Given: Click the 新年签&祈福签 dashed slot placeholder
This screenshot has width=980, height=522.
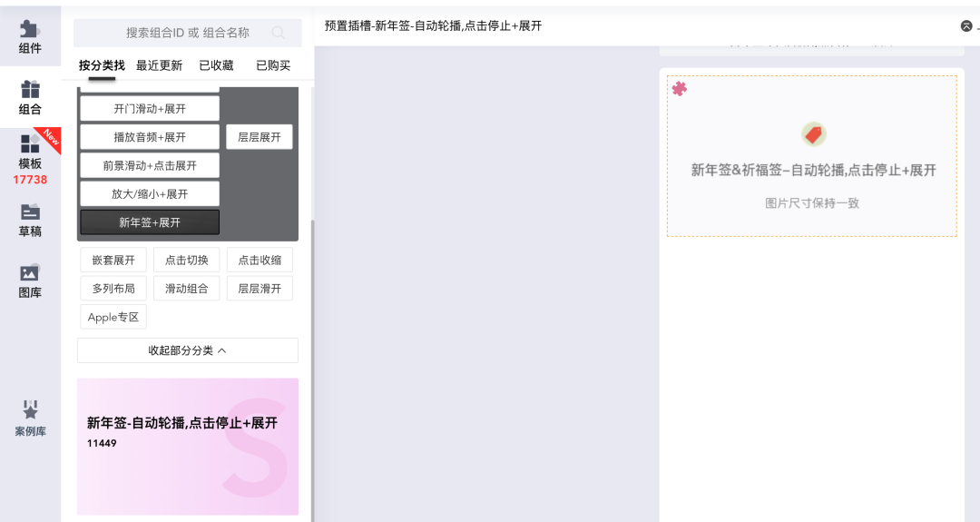Looking at the screenshot, I should [x=812, y=156].
